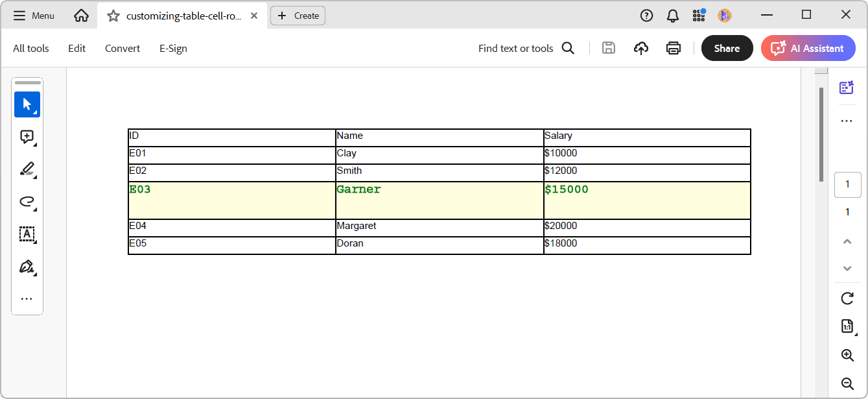Click the current page number box
This screenshot has height=399, width=868.
(847, 184)
